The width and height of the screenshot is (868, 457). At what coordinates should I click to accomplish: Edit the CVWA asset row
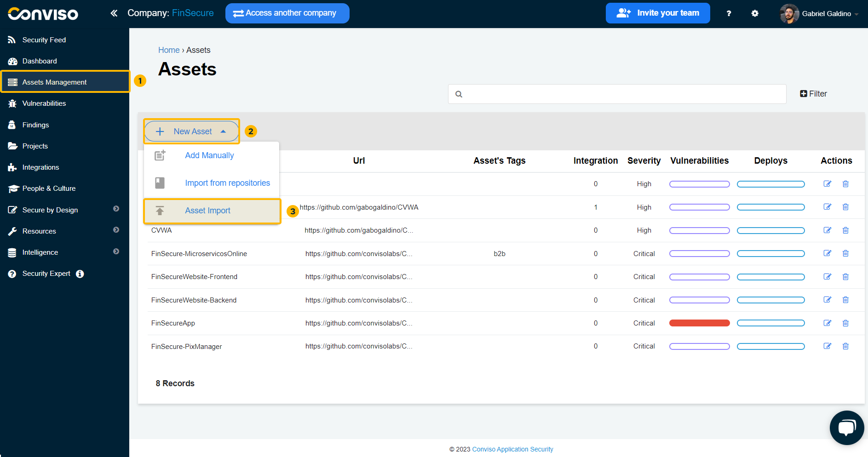pyautogui.click(x=827, y=230)
